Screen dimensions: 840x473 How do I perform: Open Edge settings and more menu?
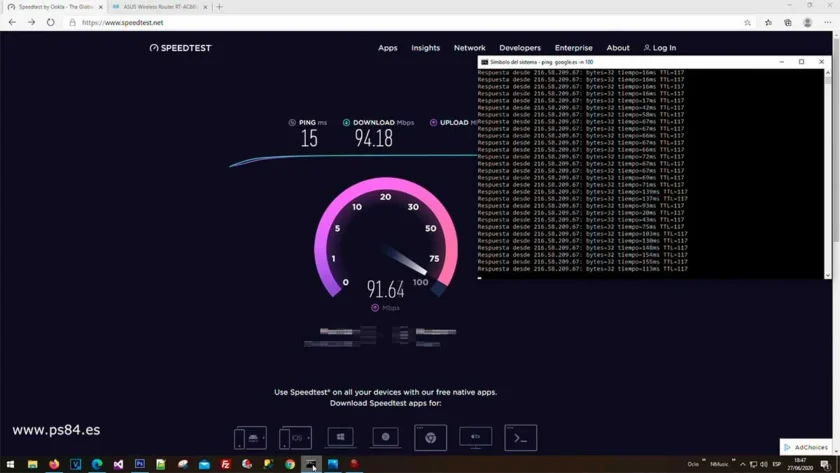pyautogui.click(x=828, y=22)
